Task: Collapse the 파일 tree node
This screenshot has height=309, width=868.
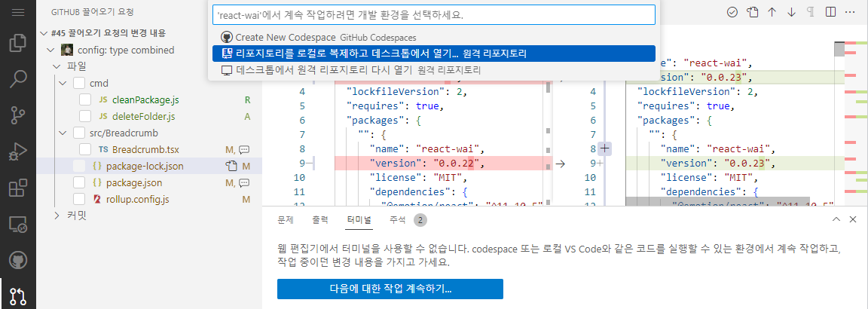Action: tap(57, 66)
